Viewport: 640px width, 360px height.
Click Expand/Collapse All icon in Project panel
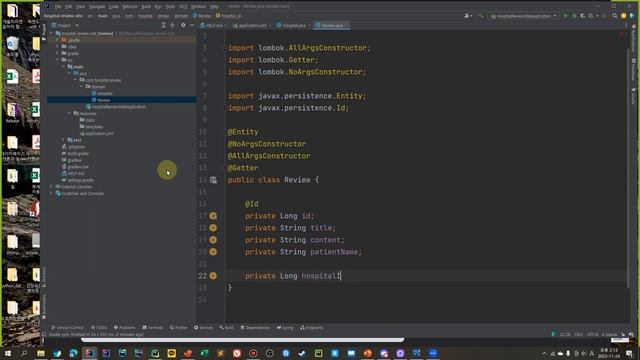(163, 25)
